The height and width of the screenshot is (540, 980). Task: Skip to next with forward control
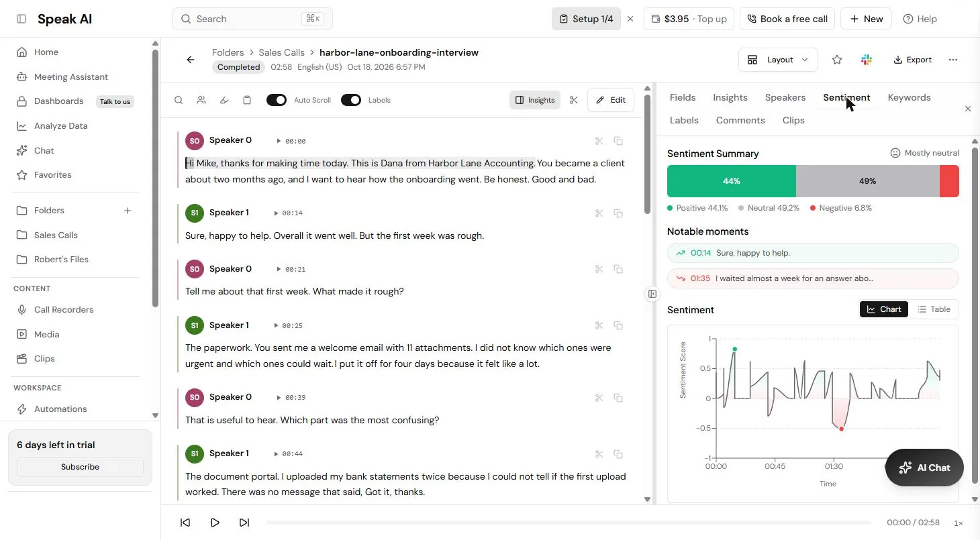click(244, 523)
